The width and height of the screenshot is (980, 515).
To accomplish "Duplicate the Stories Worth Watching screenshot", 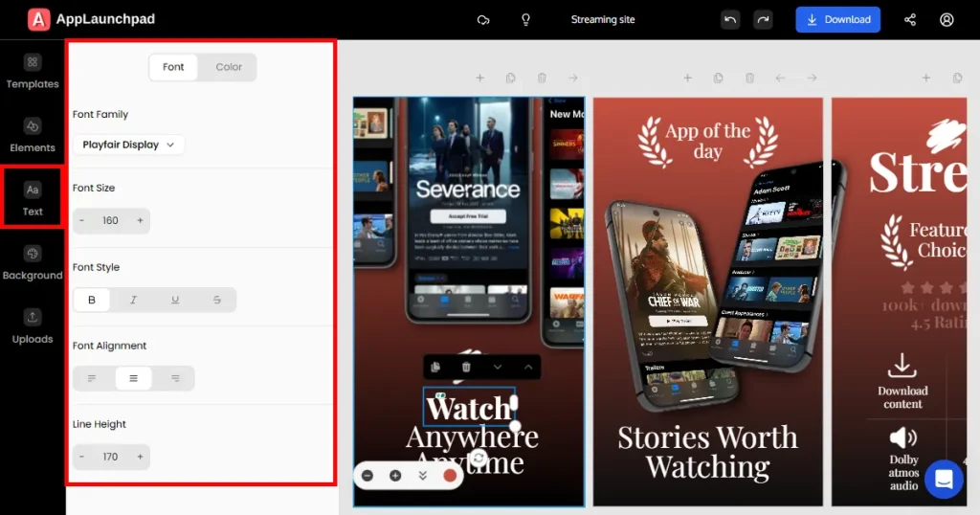I will point(718,78).
